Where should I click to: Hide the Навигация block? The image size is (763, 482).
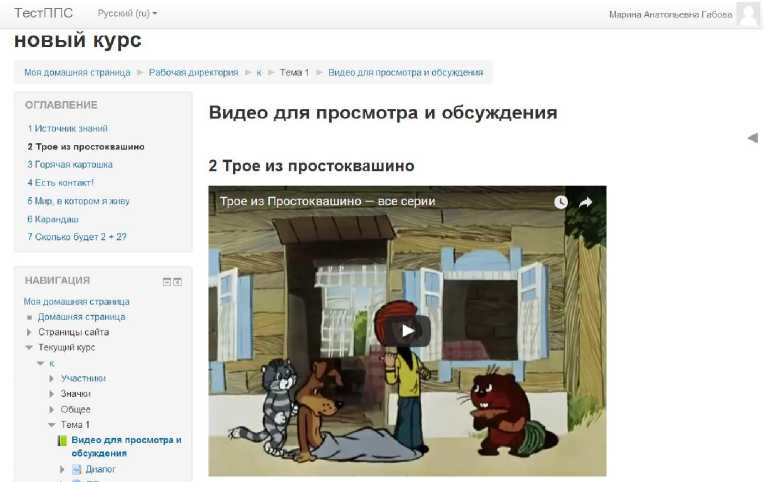(167, 282)
